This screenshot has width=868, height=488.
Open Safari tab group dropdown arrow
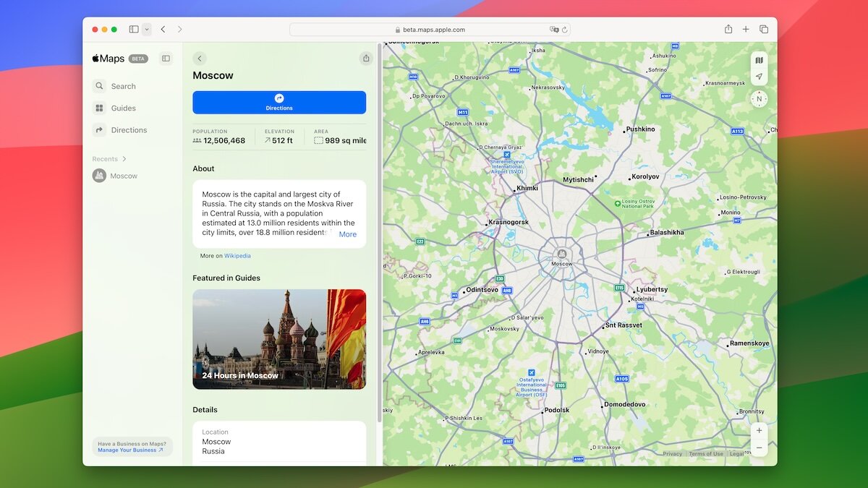[x=147, y=30]
